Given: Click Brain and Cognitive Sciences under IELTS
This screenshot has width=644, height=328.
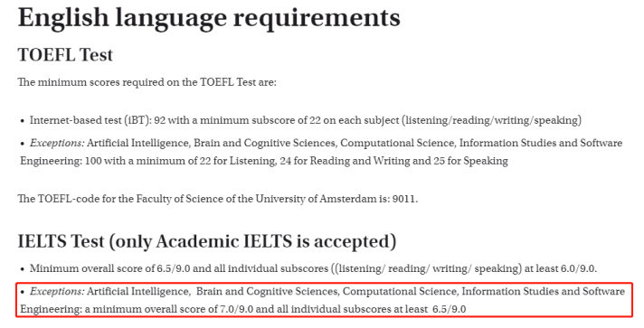Looking at the screenshot, I should [x=267, y=292].
